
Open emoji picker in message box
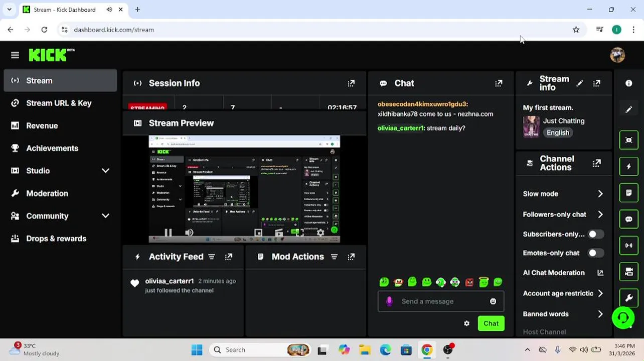pyautogui.click(x=493, y=301)
